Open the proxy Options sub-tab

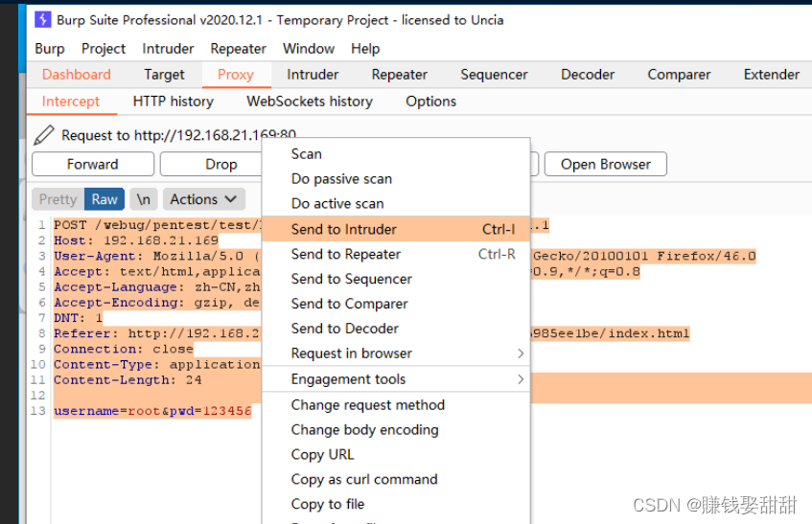430,102
